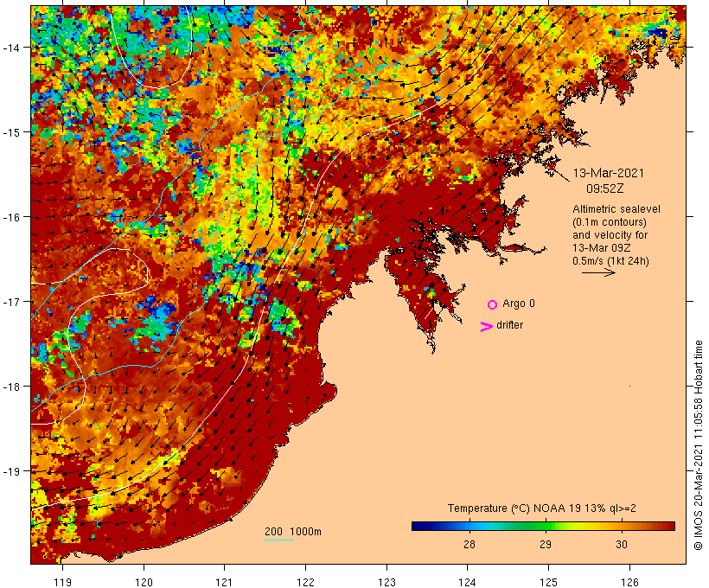Click the 0.5m/s velocity scale arrow
The image size is (709, 588).
(598, 272)
